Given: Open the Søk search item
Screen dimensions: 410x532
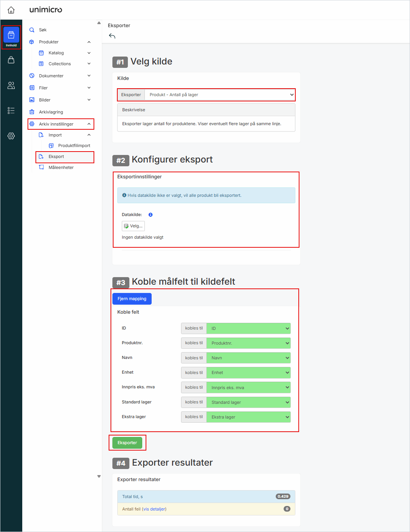Looking at the screenshot, I should coord(43,30).
